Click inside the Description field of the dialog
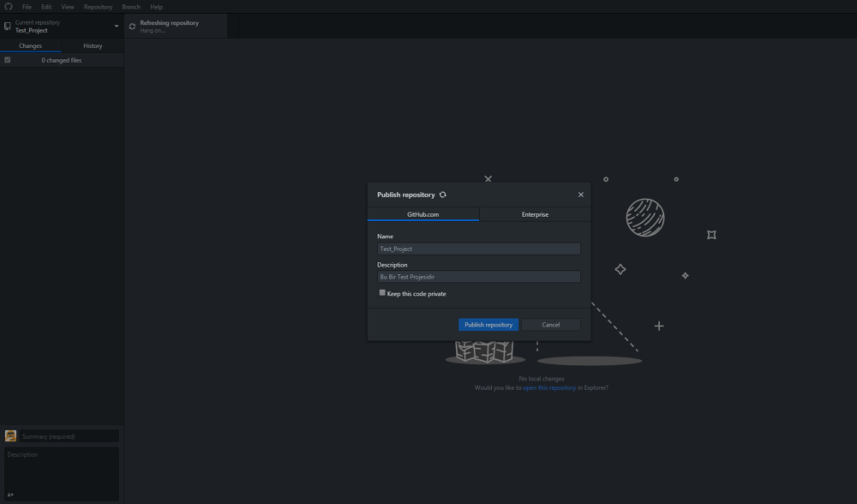Screen dimensions: 857x504 477,276
